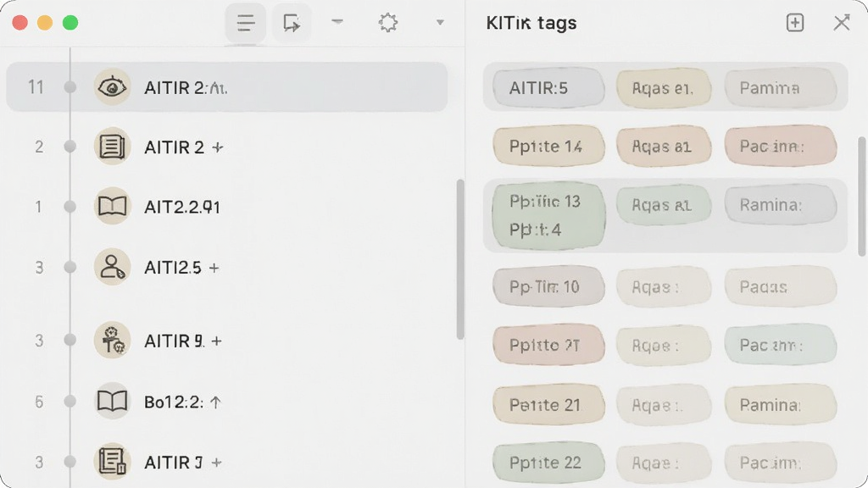
Task: Click the AITIR 2:At. label
Action: [186, 87]
